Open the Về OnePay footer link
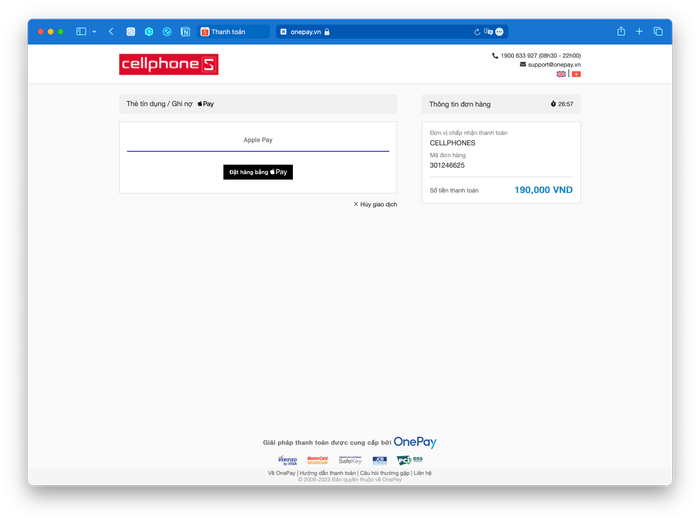This screenshot has width=700, height=522. pyautogui.click(x=281, y=473)
